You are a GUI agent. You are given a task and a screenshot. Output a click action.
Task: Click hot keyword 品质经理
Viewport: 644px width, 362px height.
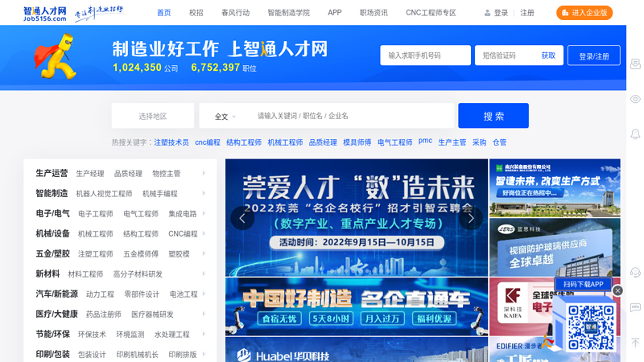(x=323, y=142)
